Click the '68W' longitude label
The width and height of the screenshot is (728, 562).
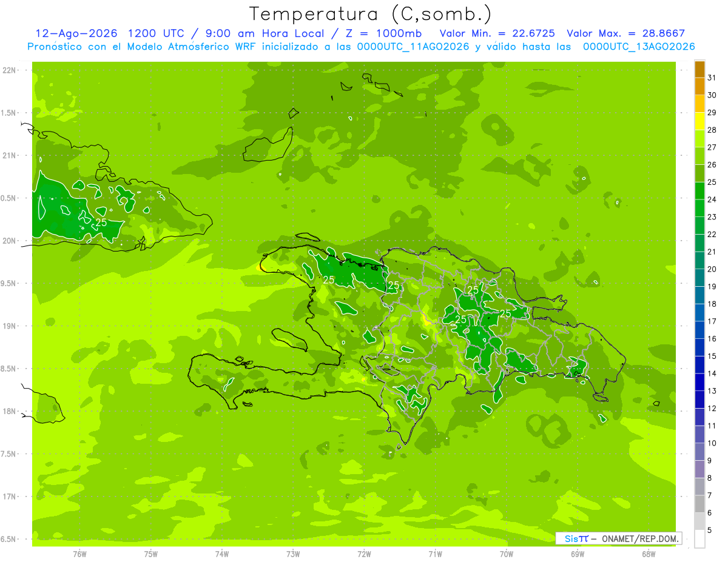tap(649, 554)
